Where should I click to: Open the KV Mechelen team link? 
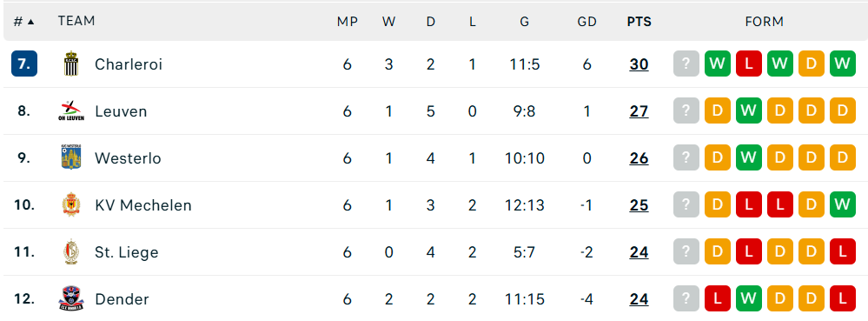[x=142, y=205]
